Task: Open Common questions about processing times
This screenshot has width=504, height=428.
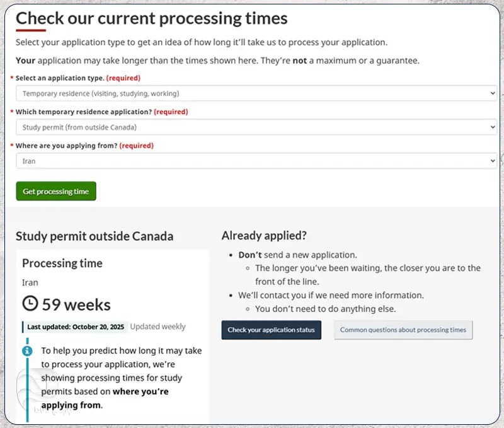Action: (x=403, y=330)
